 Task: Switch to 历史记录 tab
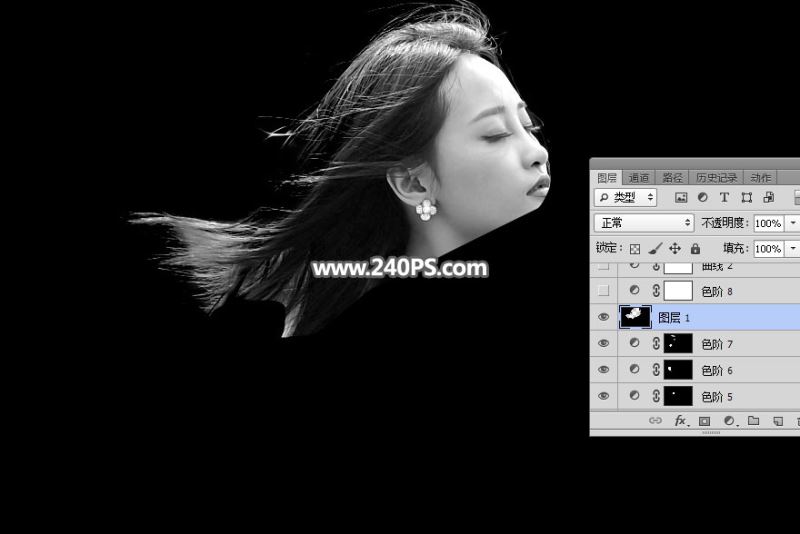pos(716,177)
